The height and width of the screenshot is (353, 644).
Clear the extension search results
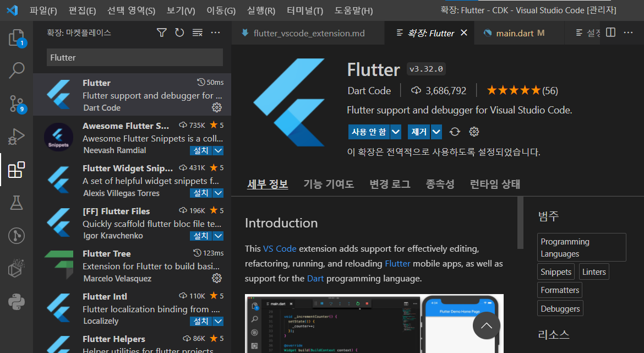point(197,32)
